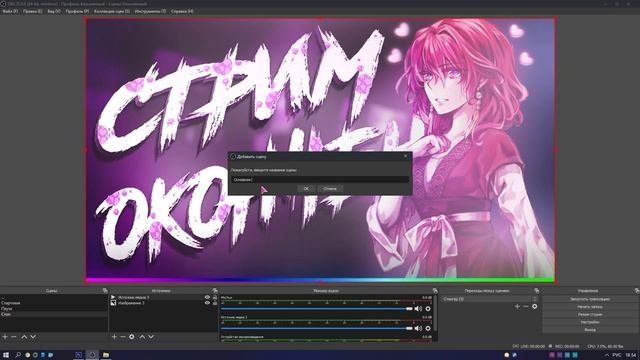640x360 pixels.
Task: Open the Windows Start menu
Action: pyautogui.click(x=6, y=355)
